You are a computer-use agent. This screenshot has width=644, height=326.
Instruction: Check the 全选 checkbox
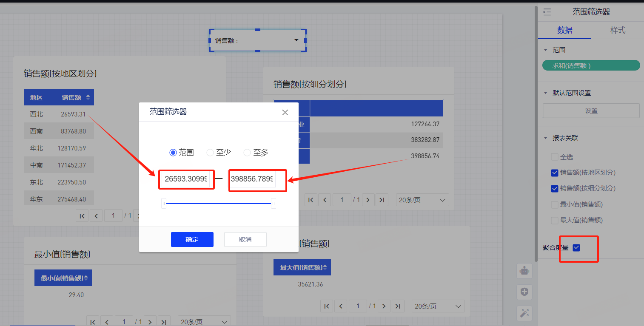[x=555, y=157]
